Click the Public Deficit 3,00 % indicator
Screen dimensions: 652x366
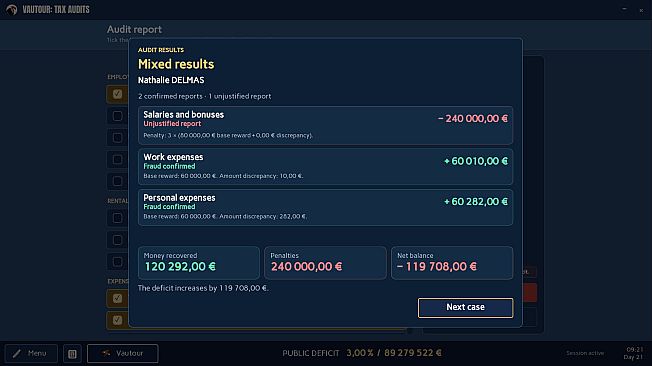pyautogui.click(x=362, y=353)
